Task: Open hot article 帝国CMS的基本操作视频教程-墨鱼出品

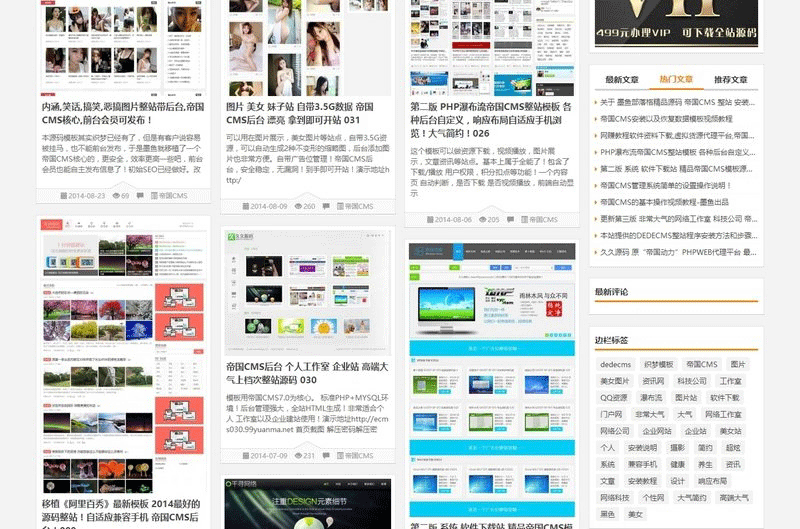Action: [664, 202]
